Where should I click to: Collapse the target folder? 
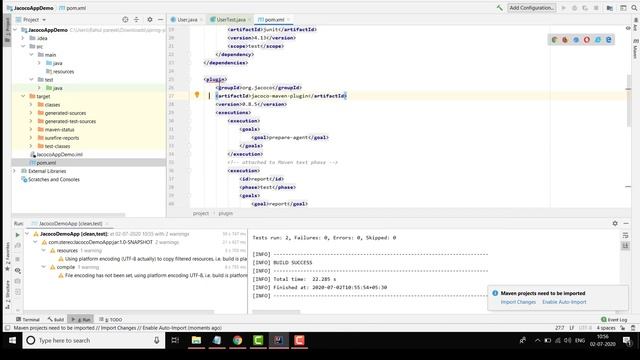23,96
